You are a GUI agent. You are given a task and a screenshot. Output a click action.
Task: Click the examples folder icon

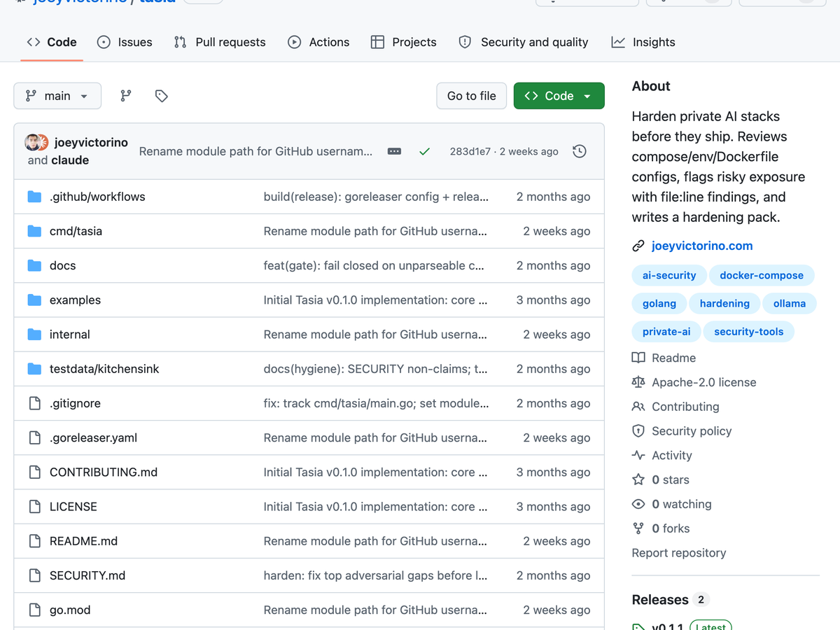click(34, 300)
